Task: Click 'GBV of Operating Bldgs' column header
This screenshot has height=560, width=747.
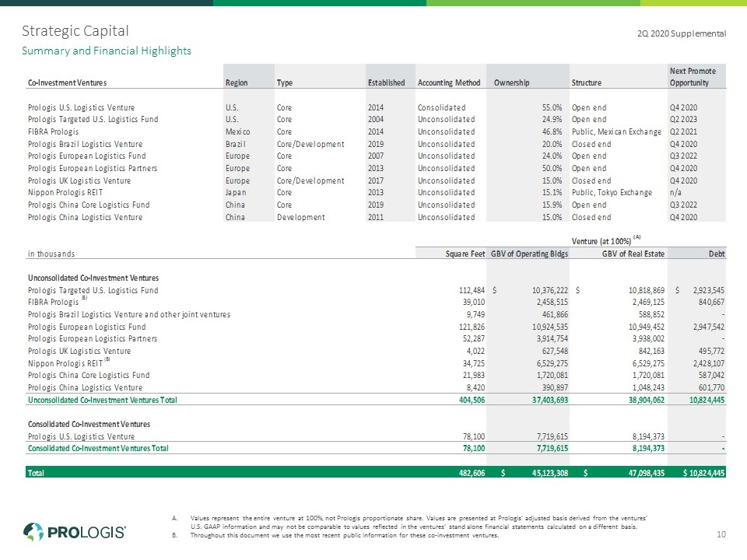Action: 529,254
